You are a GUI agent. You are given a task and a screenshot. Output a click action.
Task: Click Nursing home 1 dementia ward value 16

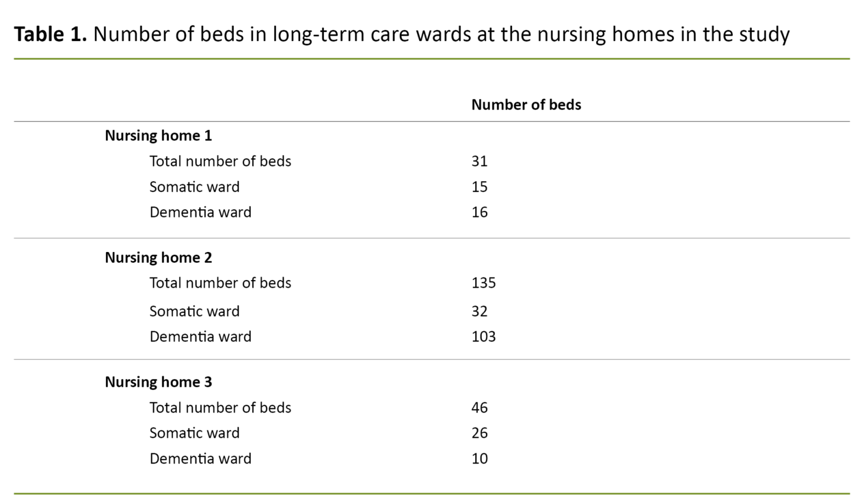click(x=480, y=212)
